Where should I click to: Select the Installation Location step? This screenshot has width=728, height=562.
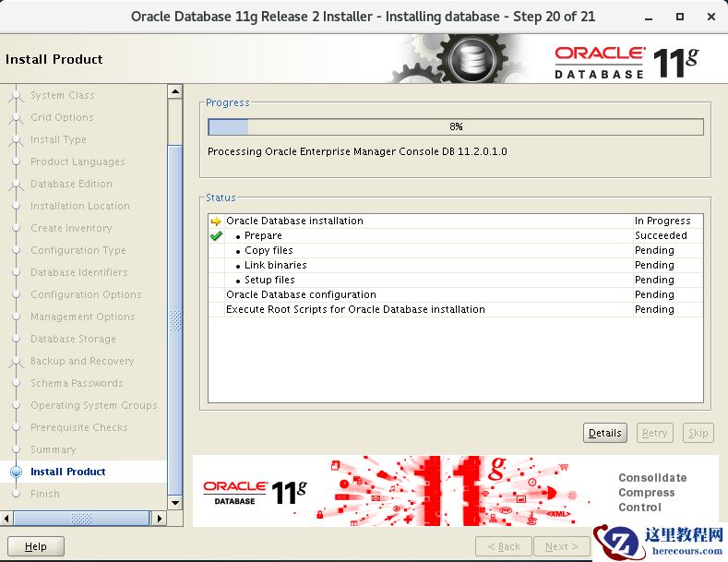[x=80, y=206]
